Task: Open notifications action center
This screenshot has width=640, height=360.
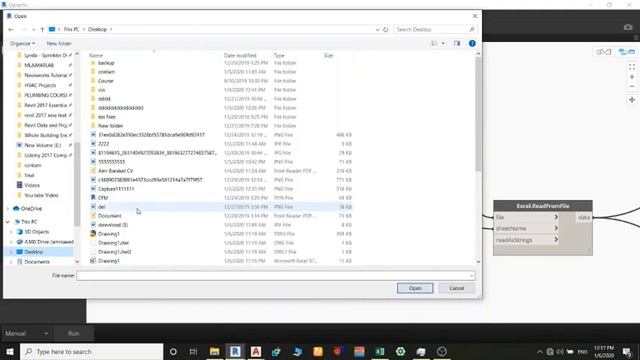Action: pos(627,351)
